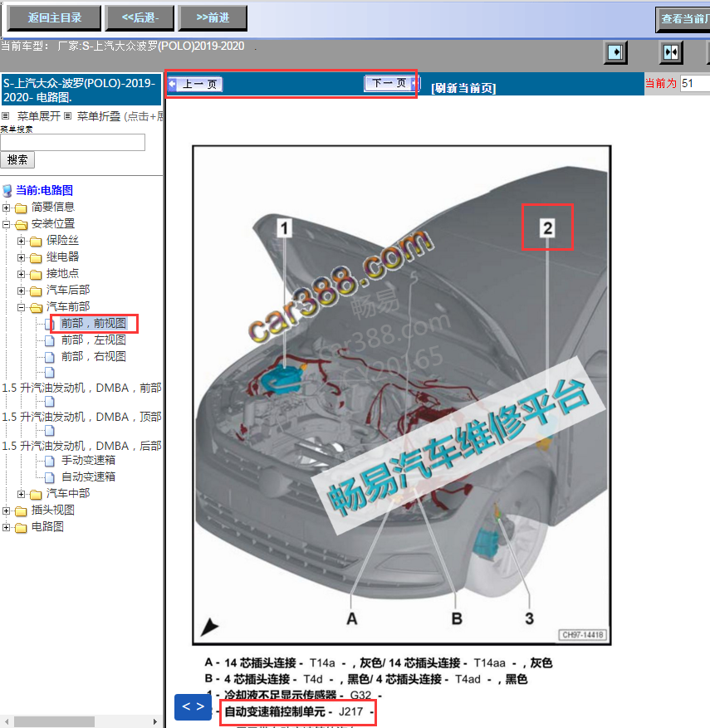Click the page icon beside 手动变速箱

pos(50,461)
